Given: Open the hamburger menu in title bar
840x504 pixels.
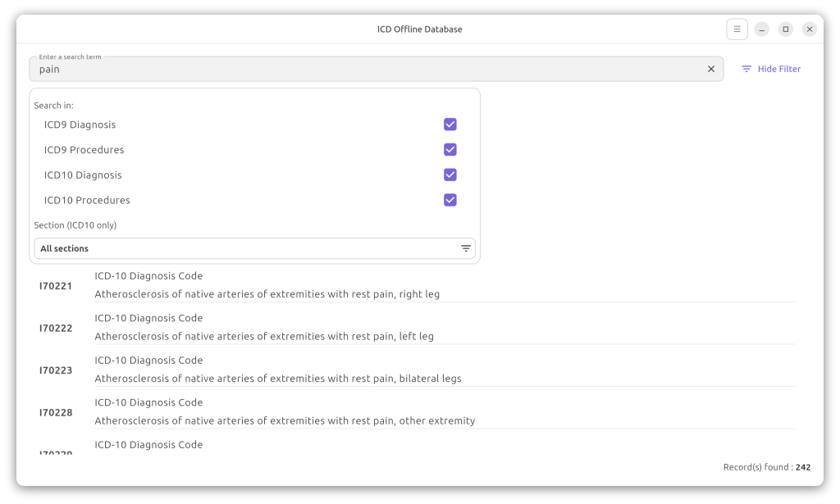Looking at the screenshot, I should click(737, 30).
